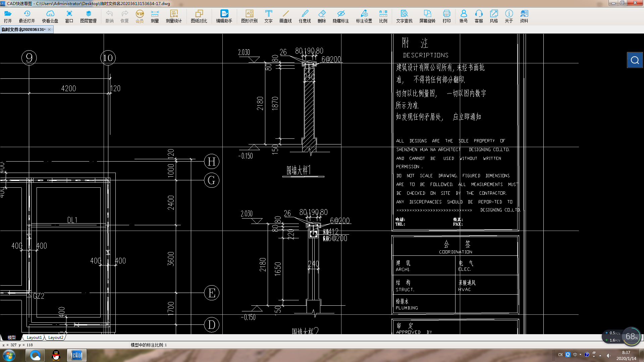The image size is (644, 362).
Task: Click the 屏幕旋转 screen rotate icon
Action: [x=427, y=16]
